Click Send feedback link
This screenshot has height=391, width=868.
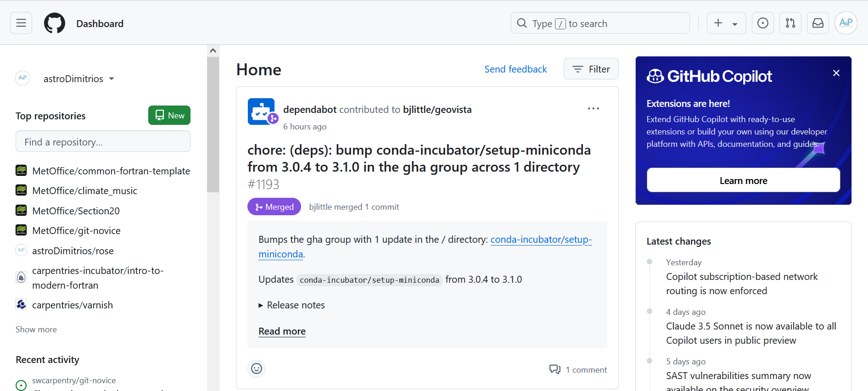[x=515, y=69]
